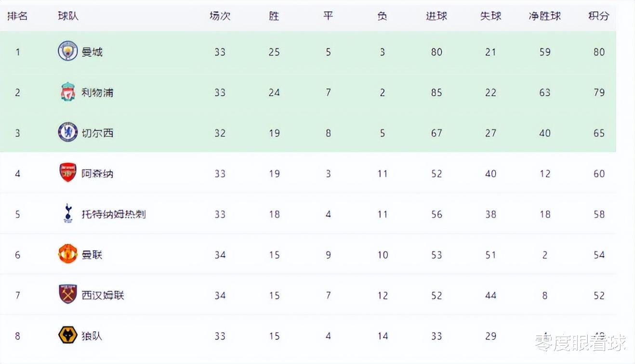Click the Manchester City club crest
This screenshot has height=364, width=635.
click(x=68, y=51)
